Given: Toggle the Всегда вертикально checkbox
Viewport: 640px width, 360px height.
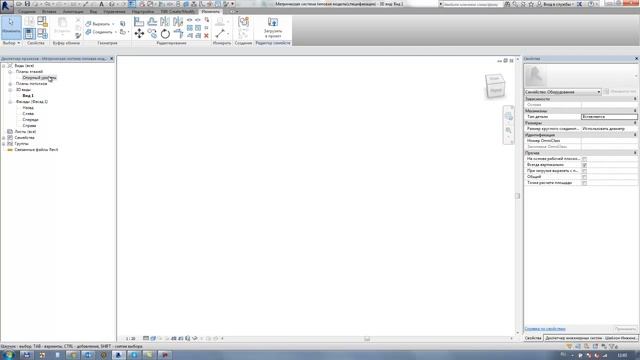Looking at the screenshot, I should coord(584,165).
